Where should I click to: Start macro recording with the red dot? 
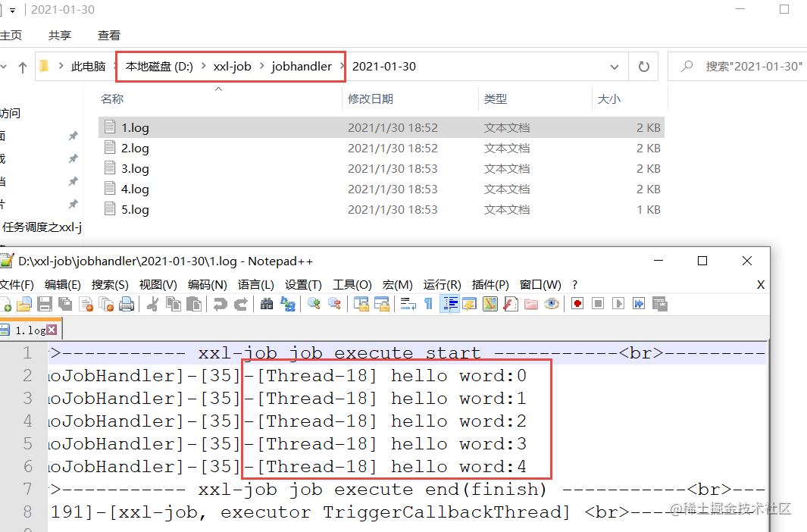click(577, 304)
